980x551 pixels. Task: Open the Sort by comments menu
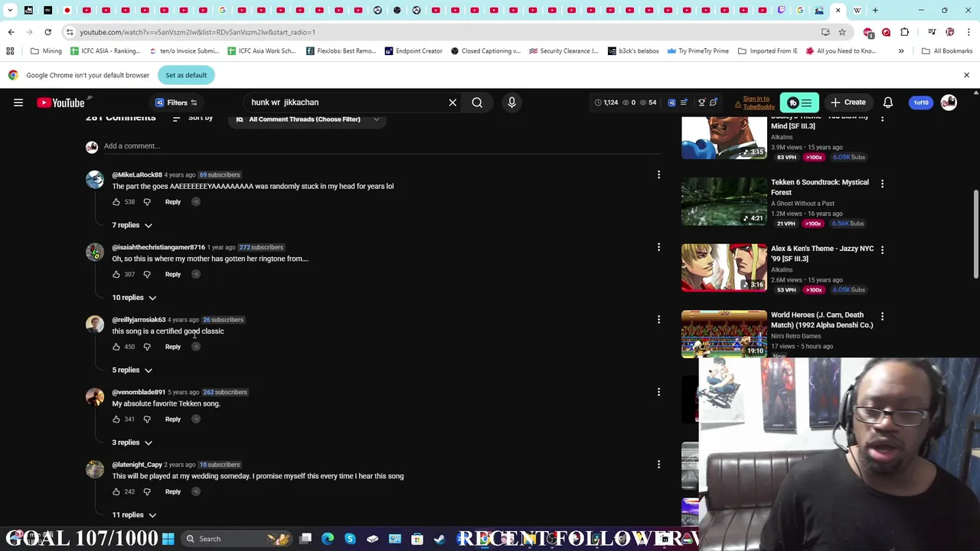point(193,118)
